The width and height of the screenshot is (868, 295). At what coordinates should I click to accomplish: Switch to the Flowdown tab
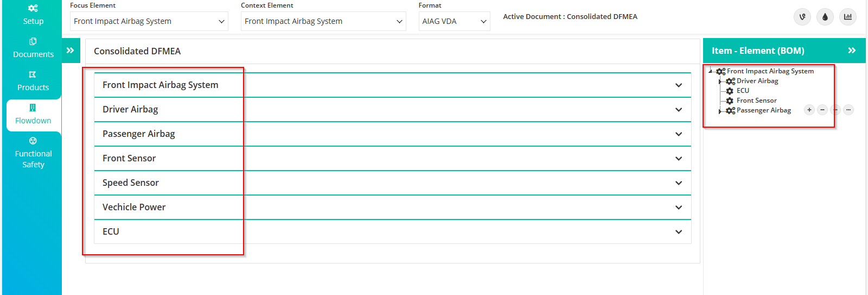[33, 114]
